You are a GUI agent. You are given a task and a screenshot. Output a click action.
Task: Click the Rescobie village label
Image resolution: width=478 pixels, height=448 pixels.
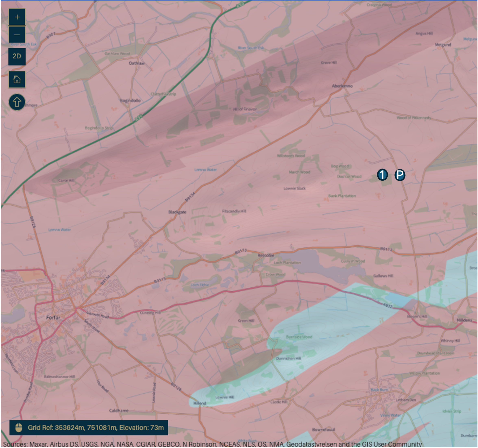point(266,255)
